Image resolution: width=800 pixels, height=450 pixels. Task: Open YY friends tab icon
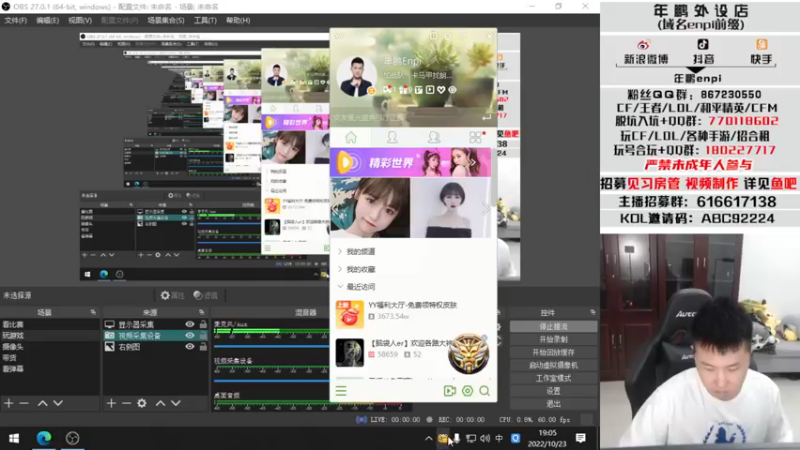[392, 137]
